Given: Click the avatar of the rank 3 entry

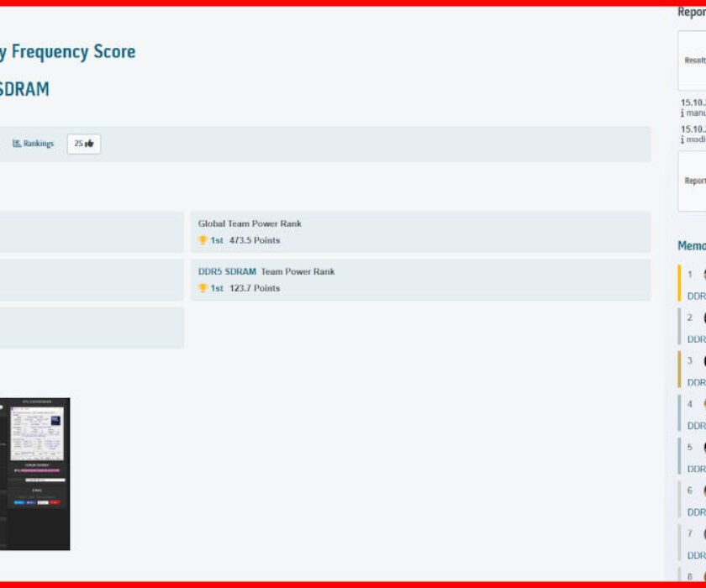Looking at the screenshot, I should (x=703, y=360).
